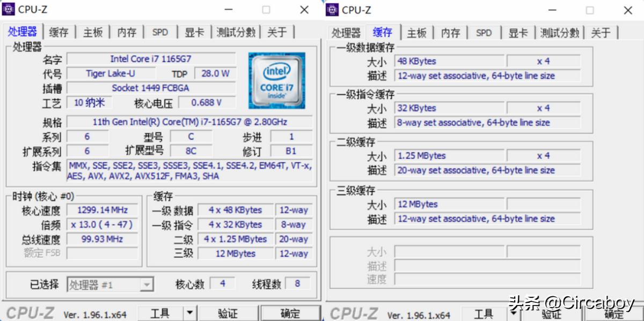Open the 关于 tab in right window
644x321 pixels.
[601, 32]
